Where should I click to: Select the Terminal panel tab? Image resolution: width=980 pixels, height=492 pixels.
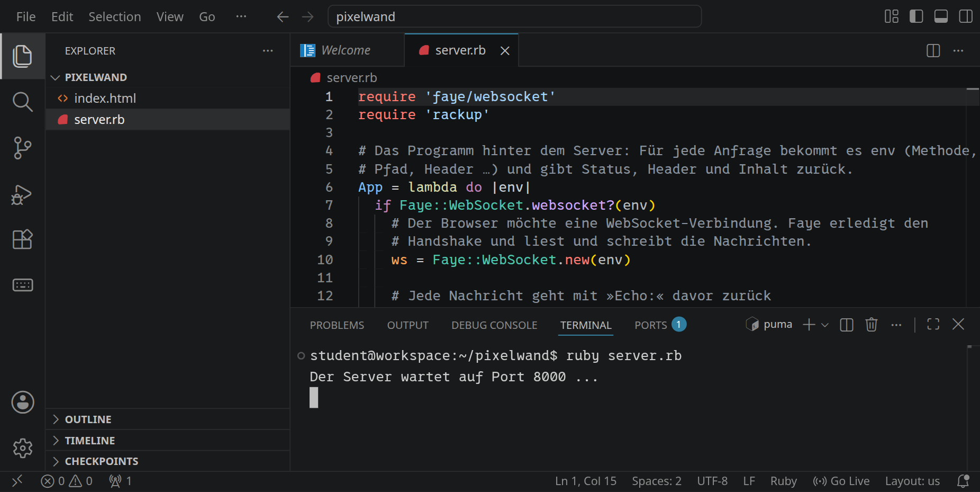pos(586,325)
